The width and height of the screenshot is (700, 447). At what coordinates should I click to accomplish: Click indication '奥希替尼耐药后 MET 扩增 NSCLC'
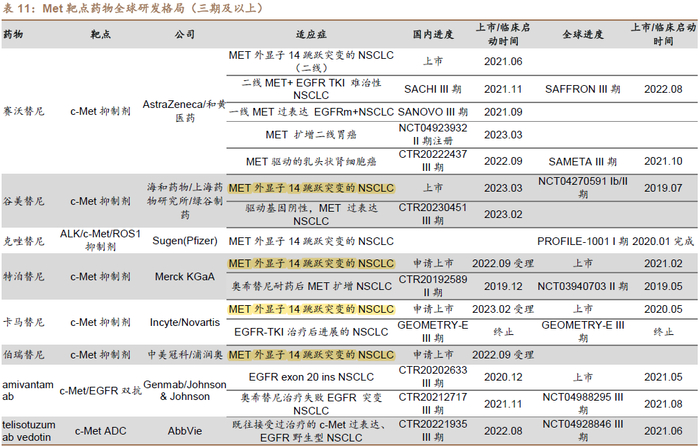click(x=311, y=286)
